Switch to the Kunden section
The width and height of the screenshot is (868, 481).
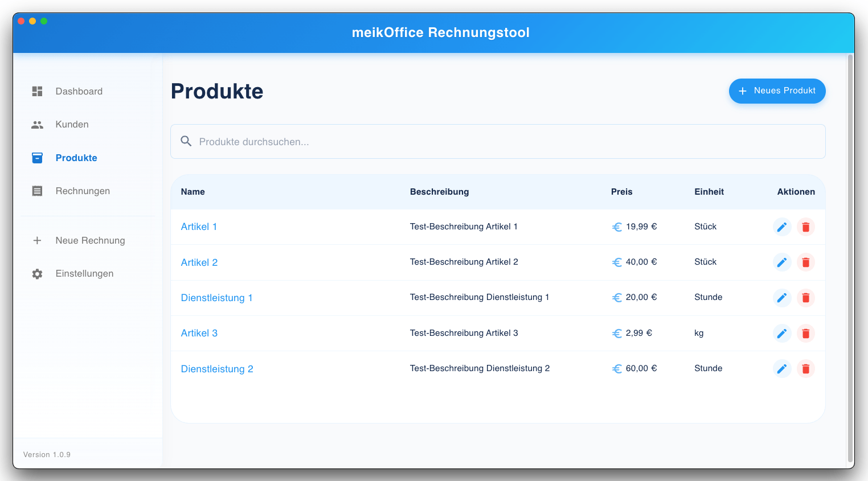coord(72,124)
